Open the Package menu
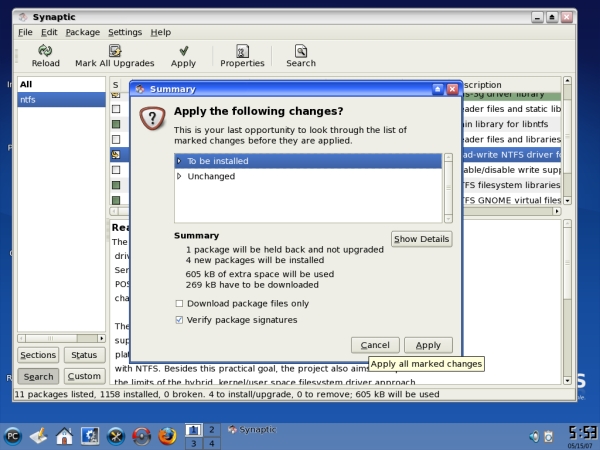The width and height of the screenshot is (600, 450). [83, 33]
